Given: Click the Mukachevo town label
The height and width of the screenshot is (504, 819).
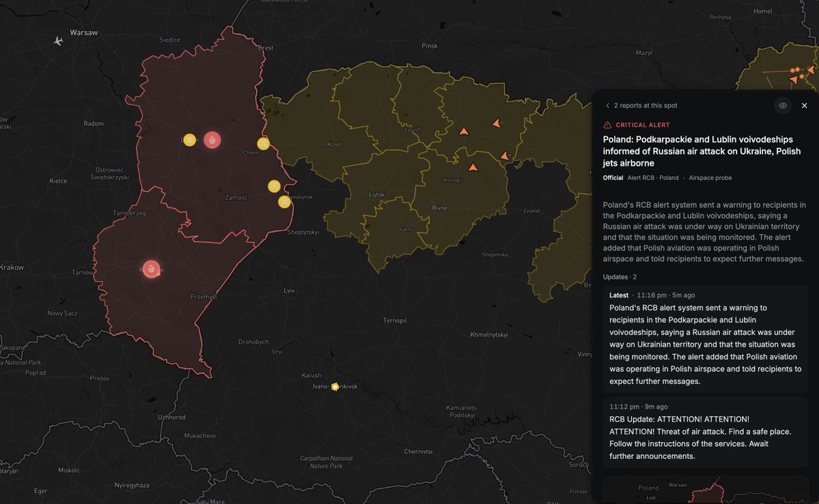Looking at the screenshot, I should click(x=200, y=435).
